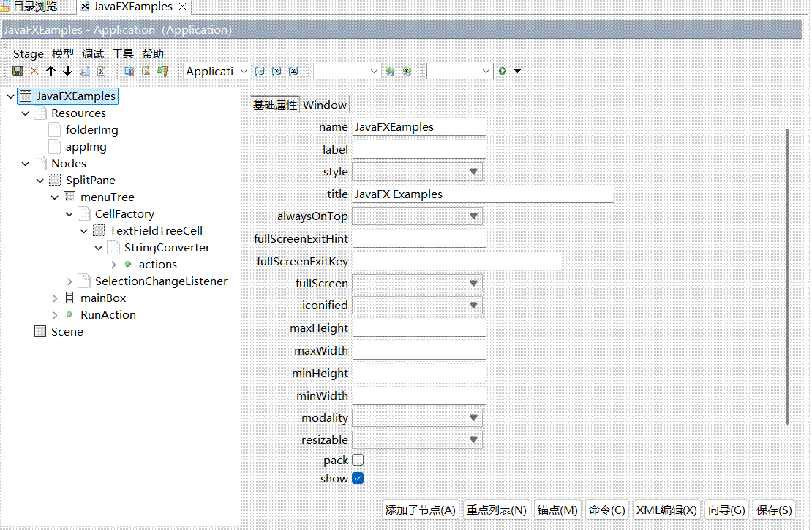The height and width of the screenshot is (530, 812).
Task: Collapse the CellFactory node
Action: pos(69,213)
